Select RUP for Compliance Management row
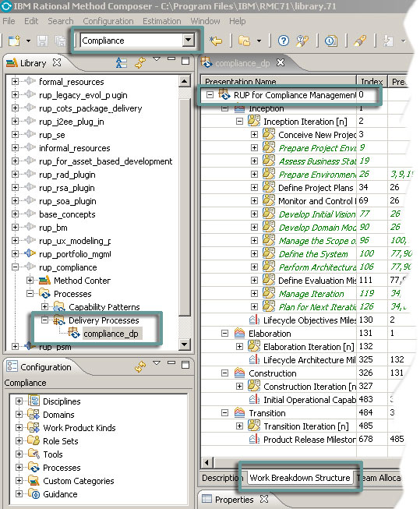 [295, 95]
